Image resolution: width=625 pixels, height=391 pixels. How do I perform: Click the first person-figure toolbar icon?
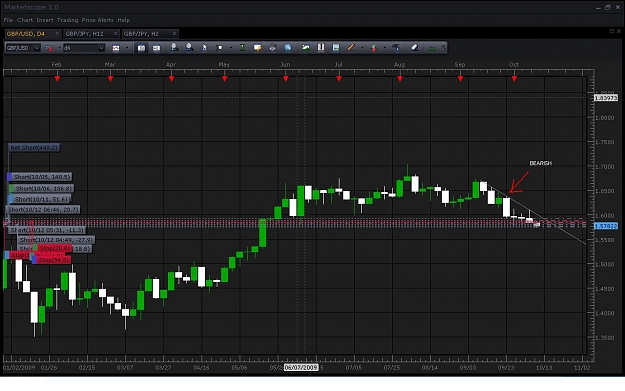(174, 48)
